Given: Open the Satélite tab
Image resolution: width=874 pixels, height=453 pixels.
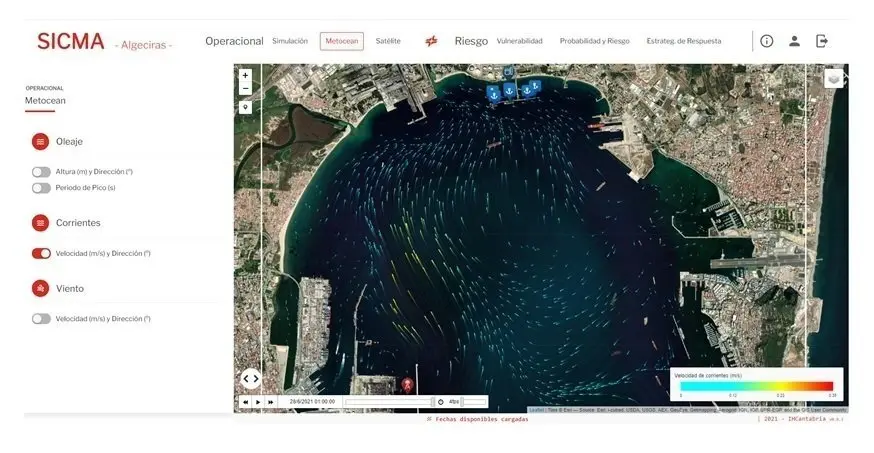Looking at the screenshot, I should pos(388,41).
